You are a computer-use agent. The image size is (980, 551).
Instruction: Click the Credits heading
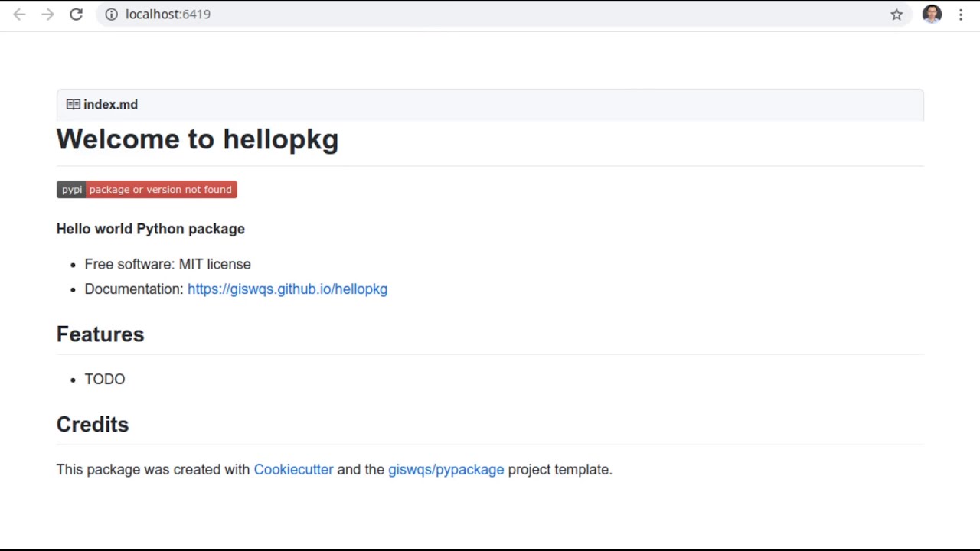(93, 425)
